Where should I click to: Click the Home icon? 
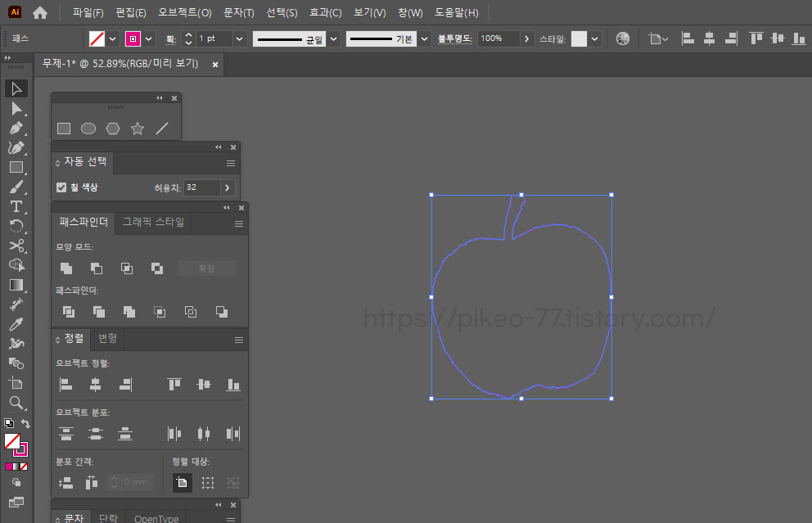coord(40,12)
